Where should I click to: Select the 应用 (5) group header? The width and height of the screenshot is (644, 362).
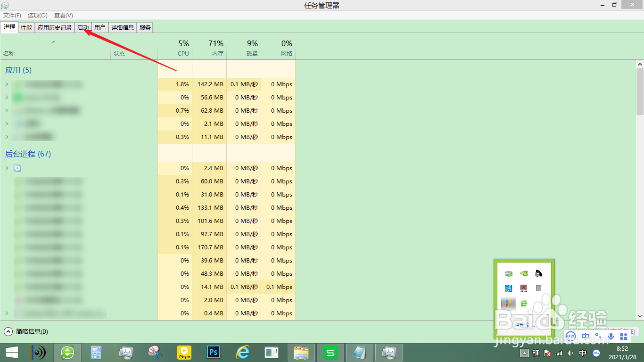tap(18, 70)
